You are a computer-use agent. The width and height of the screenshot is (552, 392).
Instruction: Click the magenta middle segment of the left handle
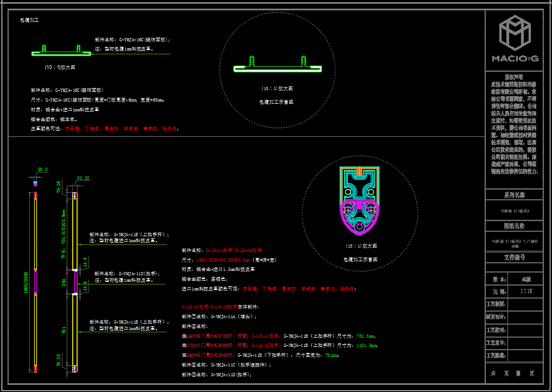click(36, 282)
